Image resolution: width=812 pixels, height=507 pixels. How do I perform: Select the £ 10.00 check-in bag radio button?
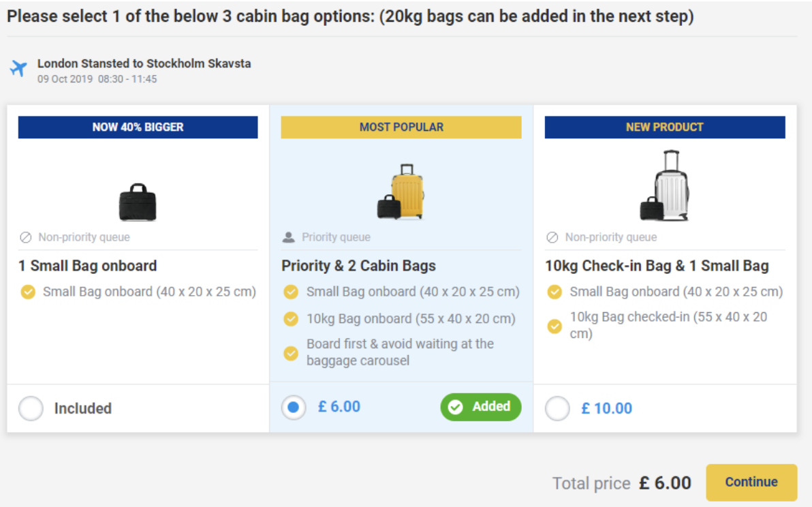557,409
